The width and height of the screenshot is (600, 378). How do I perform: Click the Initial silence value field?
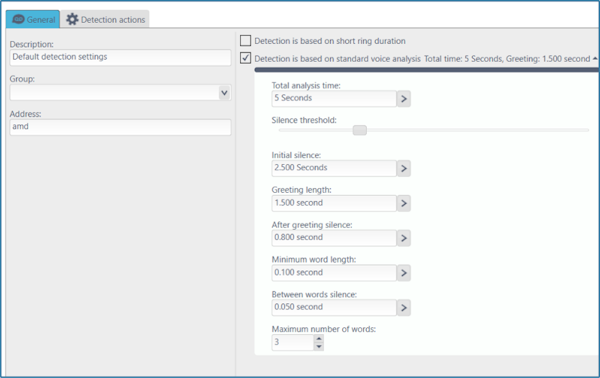tap(334, 168)
